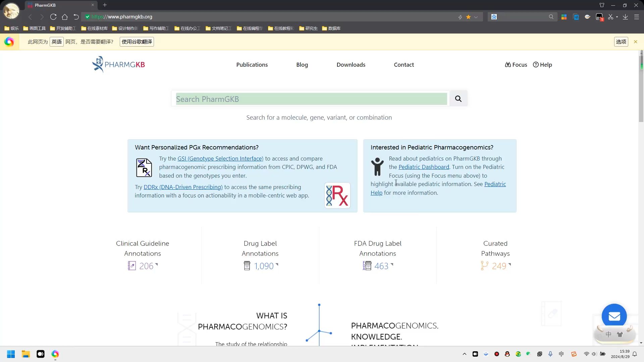Image resolution: width=644 pixels, height=362 pixels.
Task: Click the Drug Label Annotations bottle icon
Action: pos(247,266)
